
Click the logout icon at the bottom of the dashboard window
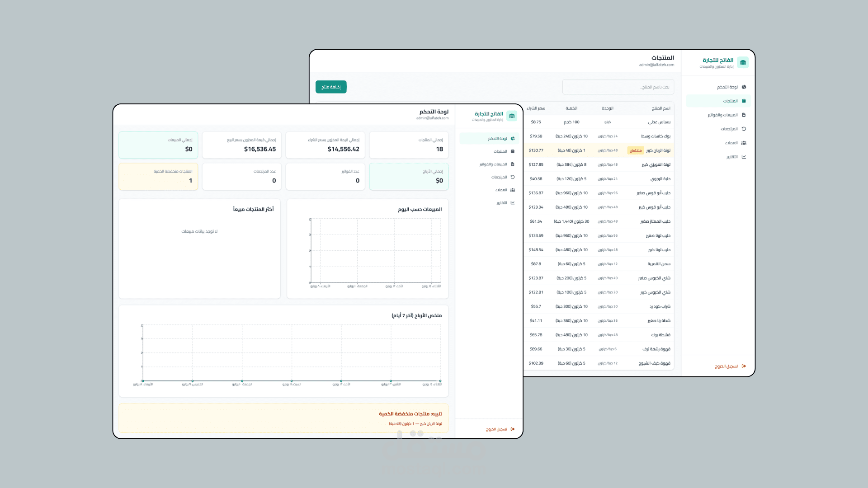point(513,429)
